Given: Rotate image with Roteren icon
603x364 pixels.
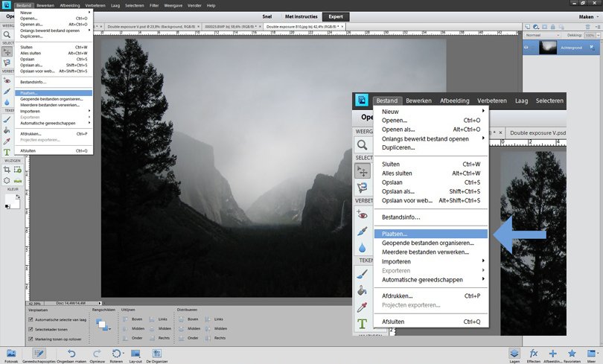Looking at the screenshot, I should [x=116, y=354].
